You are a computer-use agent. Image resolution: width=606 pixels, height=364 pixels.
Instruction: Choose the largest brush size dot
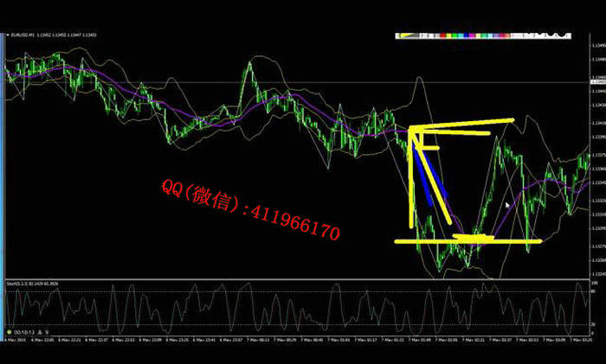[x=561, y=35]
